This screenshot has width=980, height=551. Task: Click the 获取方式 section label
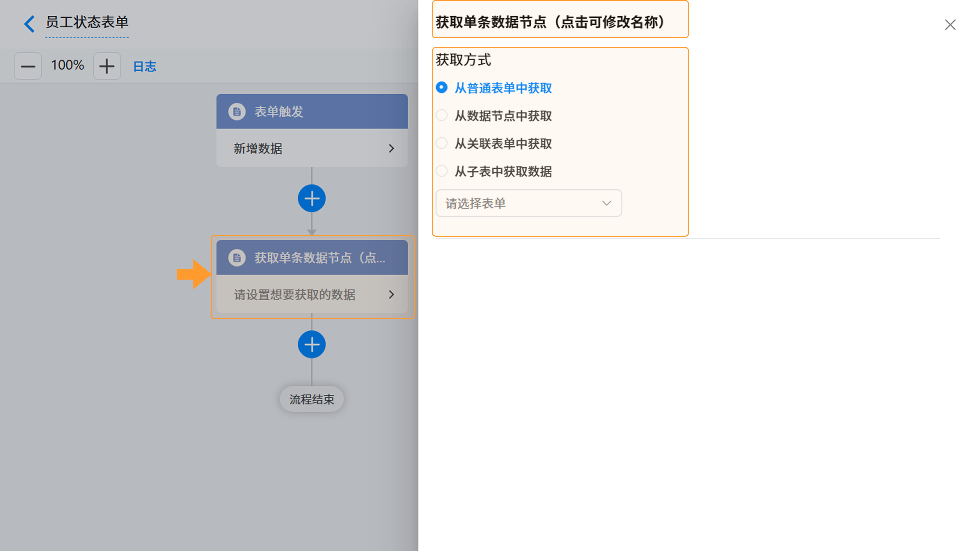tap(463, 60)
